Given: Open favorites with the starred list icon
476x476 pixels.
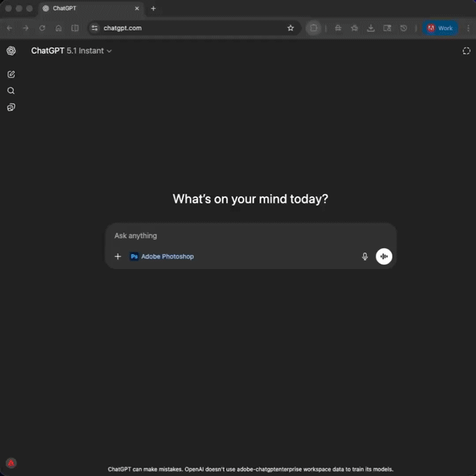Looking at the screenshot, I should 354,28.
